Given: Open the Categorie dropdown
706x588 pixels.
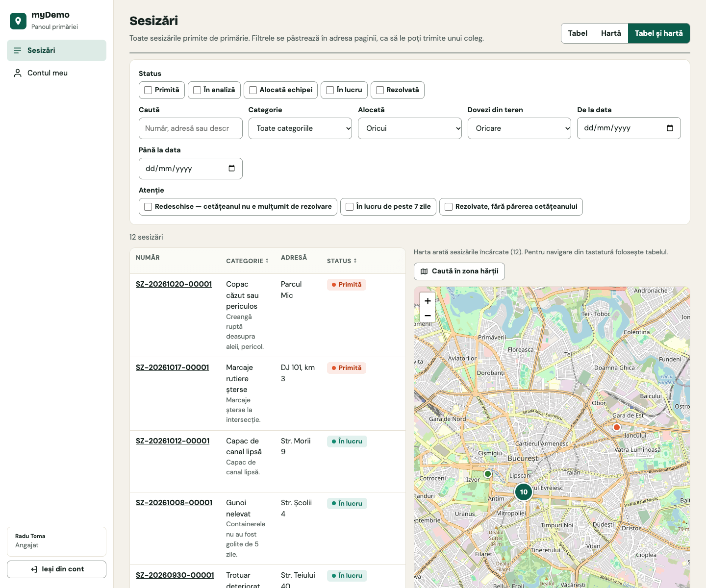Looking at the screenshot, I should tap(300, 128).
